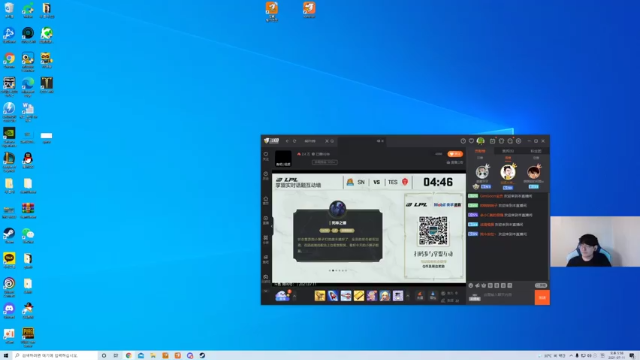Open the Microsoft Edge desktop shortcut
Screen dimensions: 640x360
pos(28,87)
